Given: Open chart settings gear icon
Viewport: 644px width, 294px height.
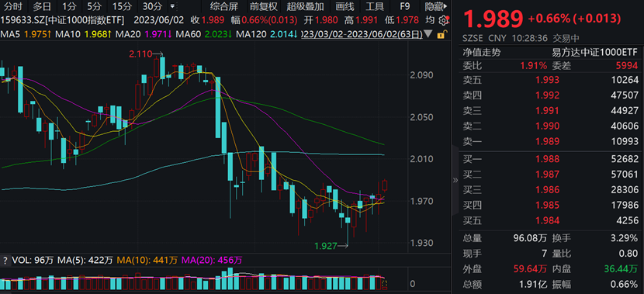Looking at the screenshot, I should point(443,20).
